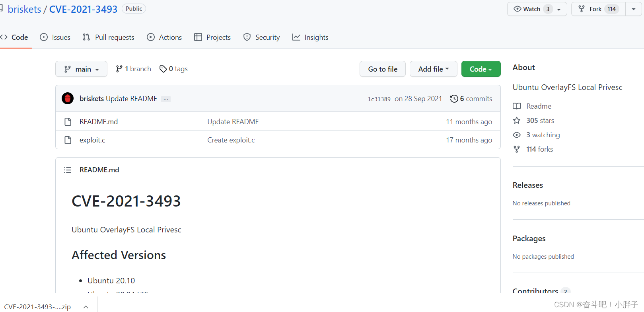Image resolution: width=644 pixels, height=312 pixels.
Task: Click the Watch count 3 badge
Action: point(548,9)
